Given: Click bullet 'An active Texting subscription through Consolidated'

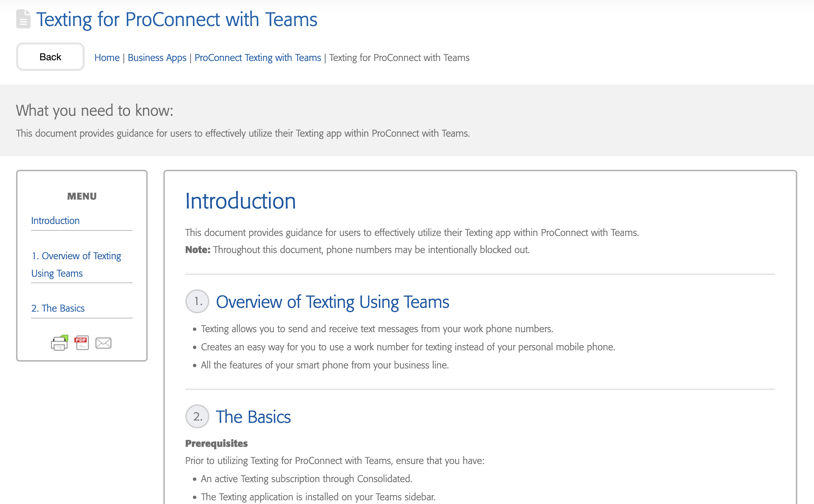Looking at the screenshot, I should coord(306,479).
